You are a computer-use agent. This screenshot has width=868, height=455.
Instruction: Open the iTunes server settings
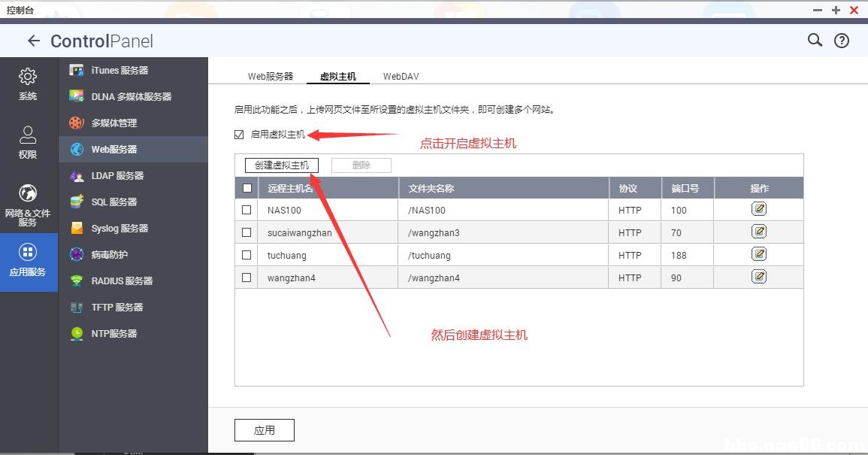pos(119,70)
